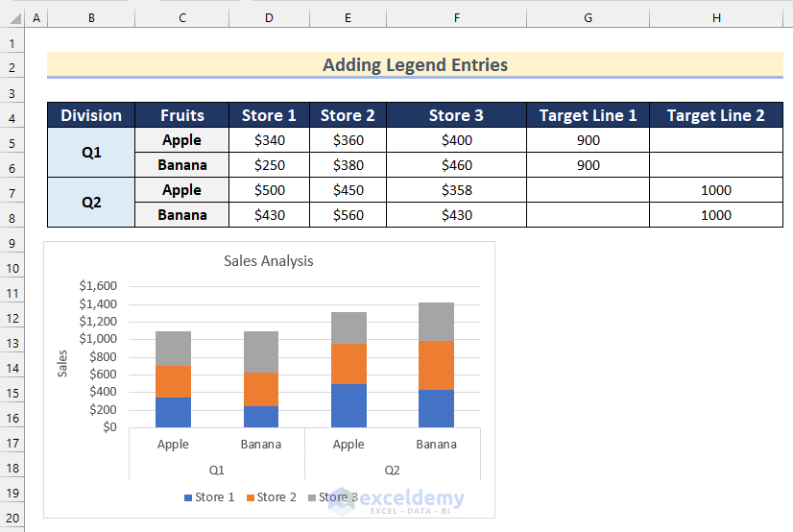Screen dimensions: 793x532
Task: Select column C header
Action: pyautogui.click(x=182, y=18)
